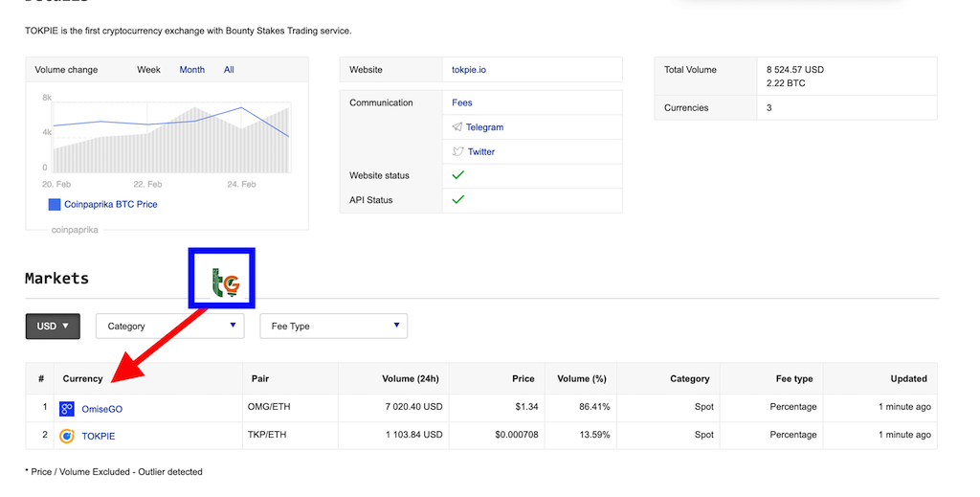Open the OmiseGO currency link
Image resolution: width=980 pixels, height=497 pixels.
(101, 409)
